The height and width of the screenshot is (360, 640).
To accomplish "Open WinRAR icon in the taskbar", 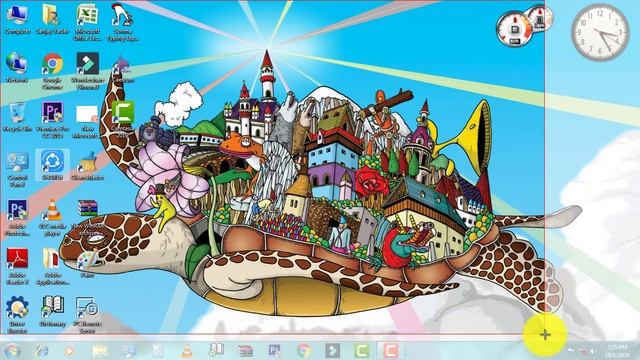I will [x=245, y=350].
